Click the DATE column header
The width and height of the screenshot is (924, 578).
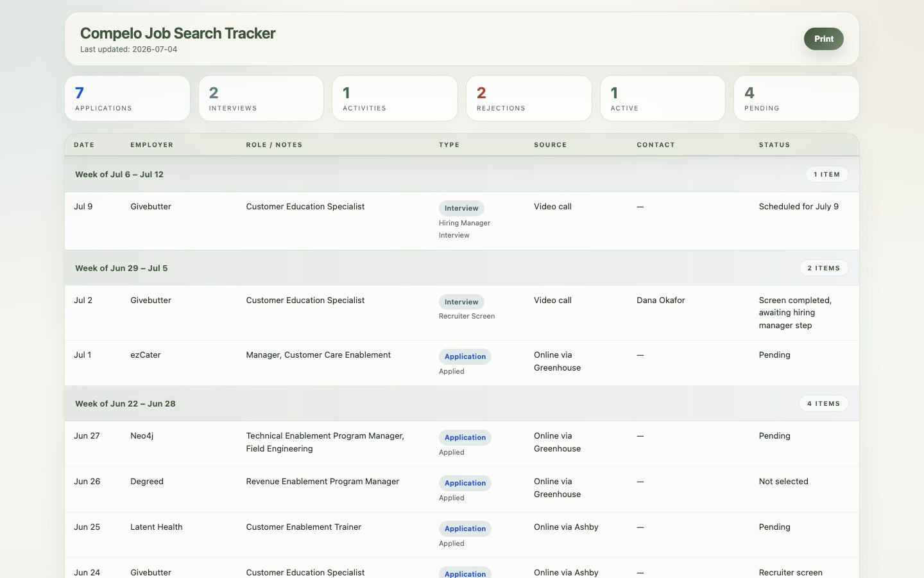pyautogui.click(x=84, y=145)
